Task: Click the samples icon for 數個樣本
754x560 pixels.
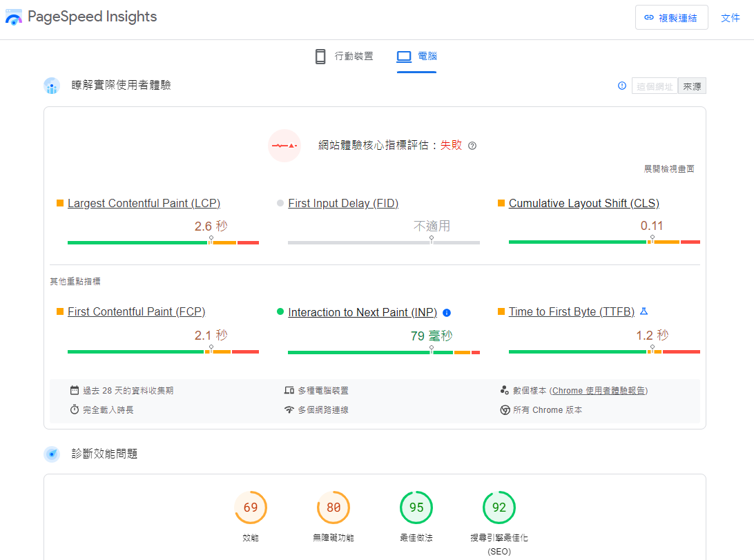Action: point(505,390)
